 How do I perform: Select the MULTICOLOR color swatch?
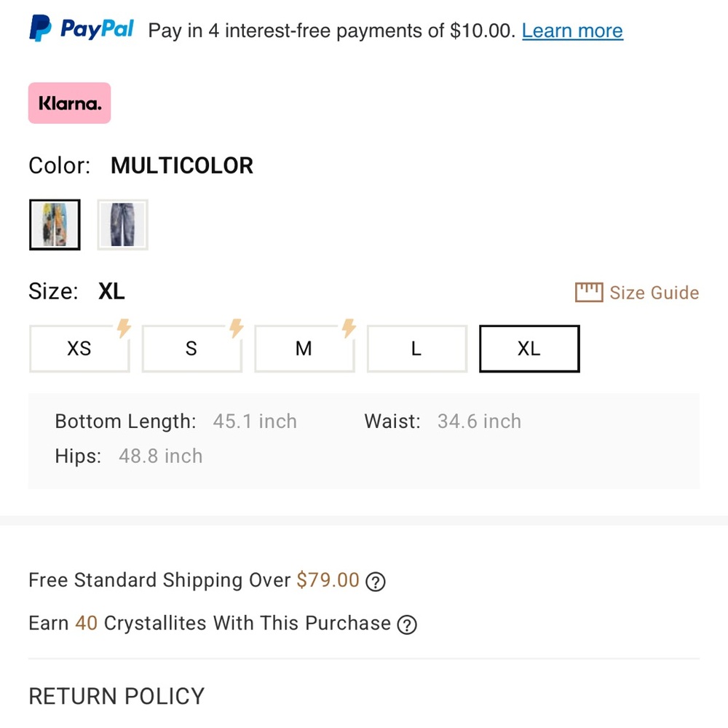coord(55,224)
